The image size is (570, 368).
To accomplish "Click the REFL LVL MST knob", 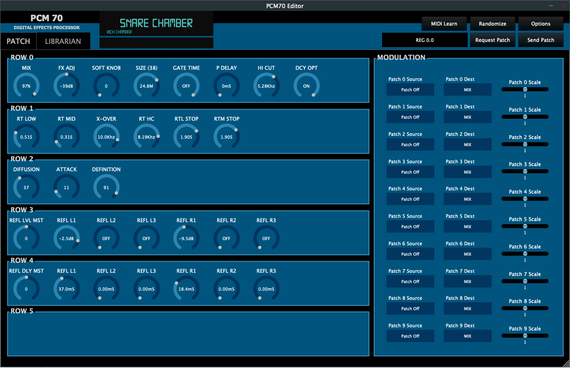I will pos(26,238).
